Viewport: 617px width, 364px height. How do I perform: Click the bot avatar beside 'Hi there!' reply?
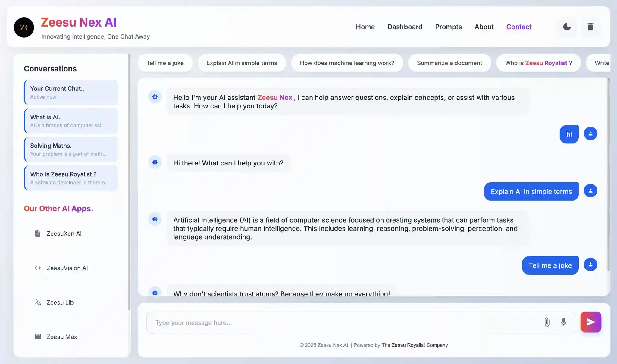tap(155, 162)
